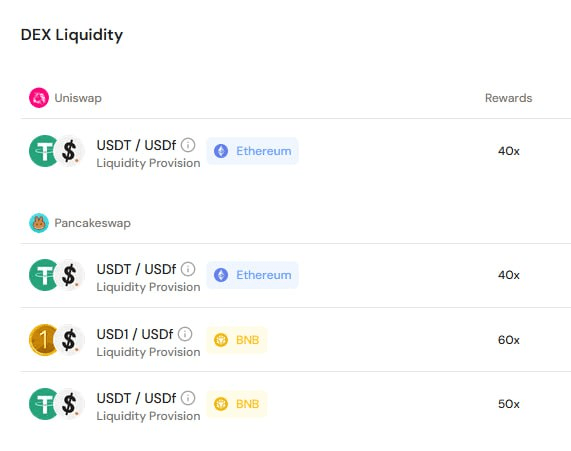The image size is (571, 451).
Task: Click Tether icon in the Uniswap row
Action: coord(43,151)
